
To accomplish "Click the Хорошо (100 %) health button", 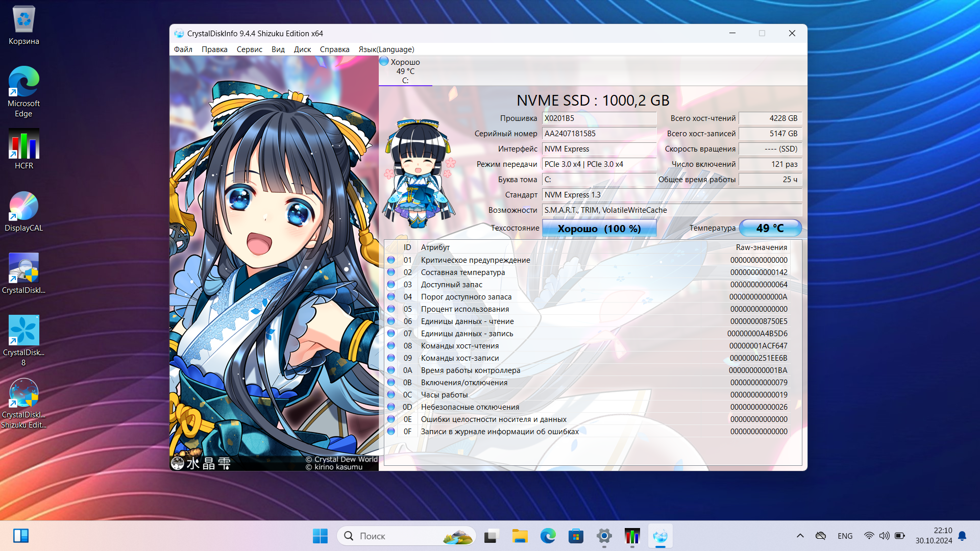I will coord(599,228).
